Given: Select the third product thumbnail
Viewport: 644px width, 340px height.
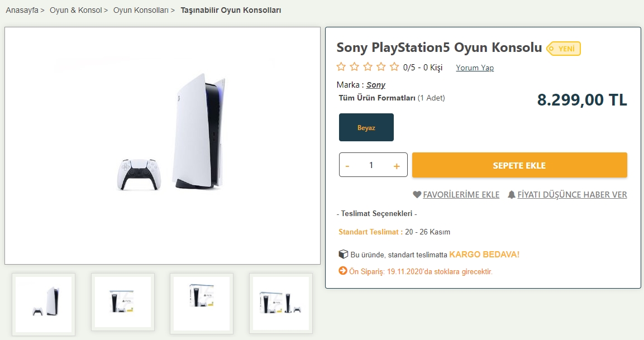Looking at the screenshot, I should point(202,304).
